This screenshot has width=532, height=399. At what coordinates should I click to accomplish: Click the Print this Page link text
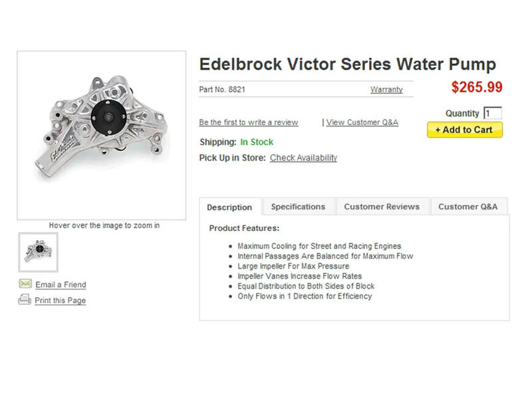(59, 300)
